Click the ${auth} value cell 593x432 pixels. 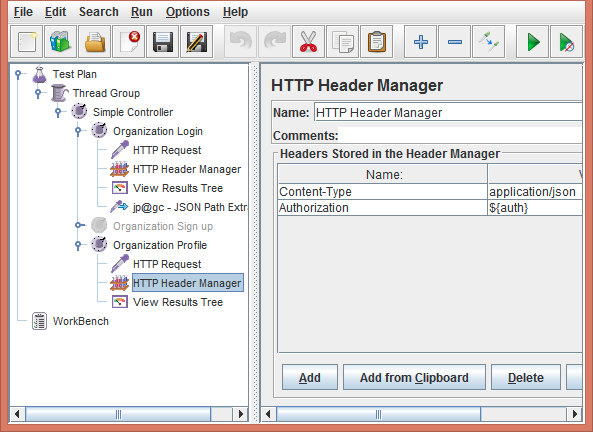pos(535,208)
